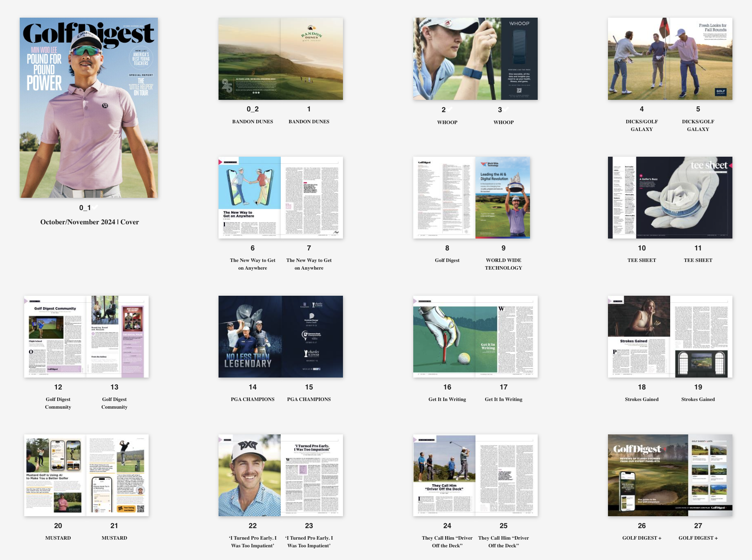752x560 pixels.
Task: Click the 'MUSTARD' label under page 20
Action: pyautogui.click(x=58, y=538)
